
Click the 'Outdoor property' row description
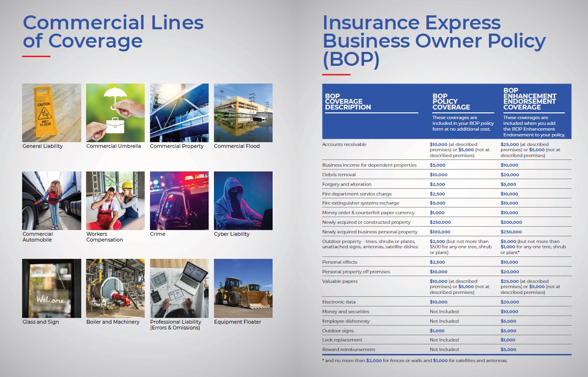(370, 244)
